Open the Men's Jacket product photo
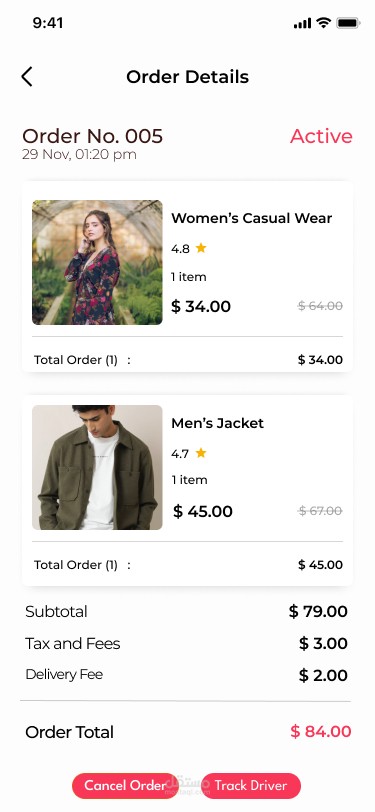This screenshot has height=812, width=375. 97,468
